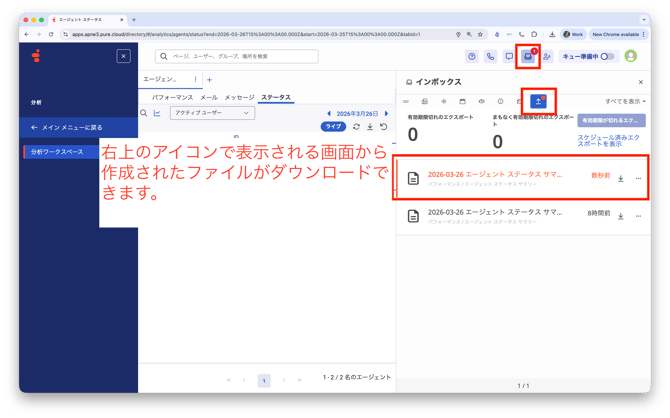The image size is (670, 418).
Task: Switch to the メール tab
Action: coord(209,97)
